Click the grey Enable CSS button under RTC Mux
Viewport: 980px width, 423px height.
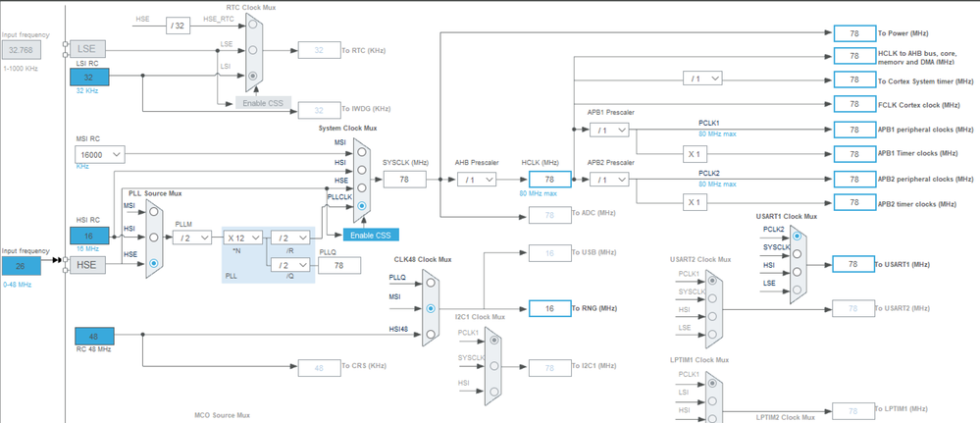point(263,103)
